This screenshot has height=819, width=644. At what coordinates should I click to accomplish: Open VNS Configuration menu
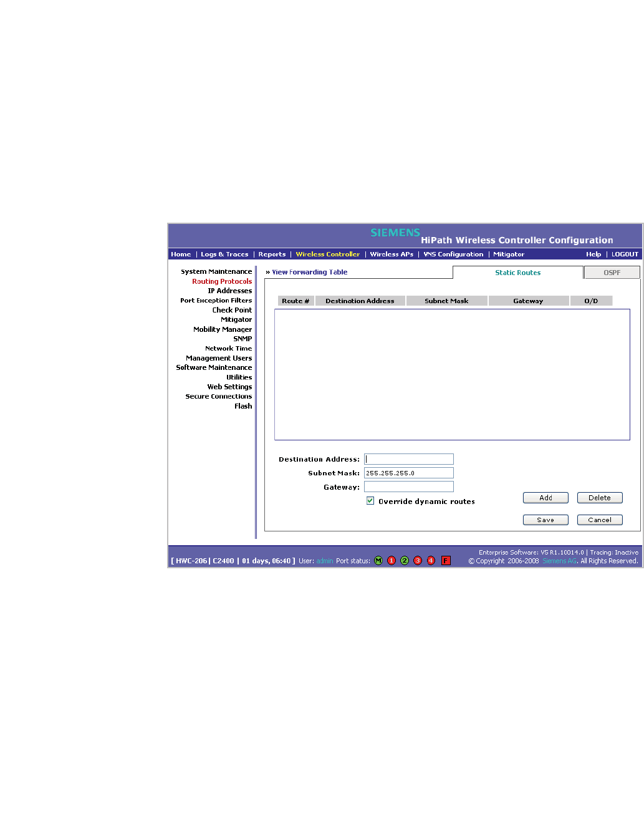click(x=453, y=254)
